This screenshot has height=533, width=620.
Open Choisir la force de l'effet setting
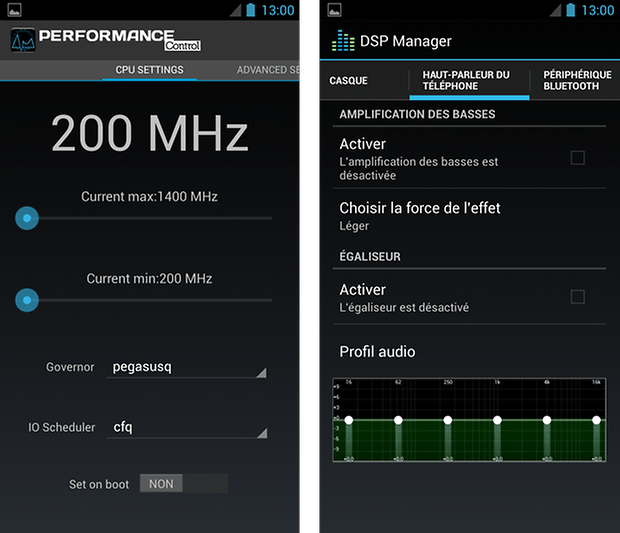pyautogui.click(x=469, y=216)
